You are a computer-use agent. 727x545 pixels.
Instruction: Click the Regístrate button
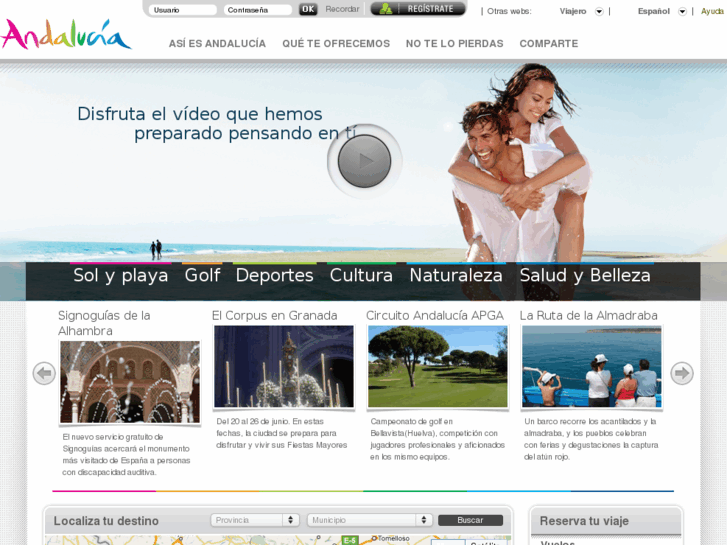pyautogui.click(x=418, y=9)
